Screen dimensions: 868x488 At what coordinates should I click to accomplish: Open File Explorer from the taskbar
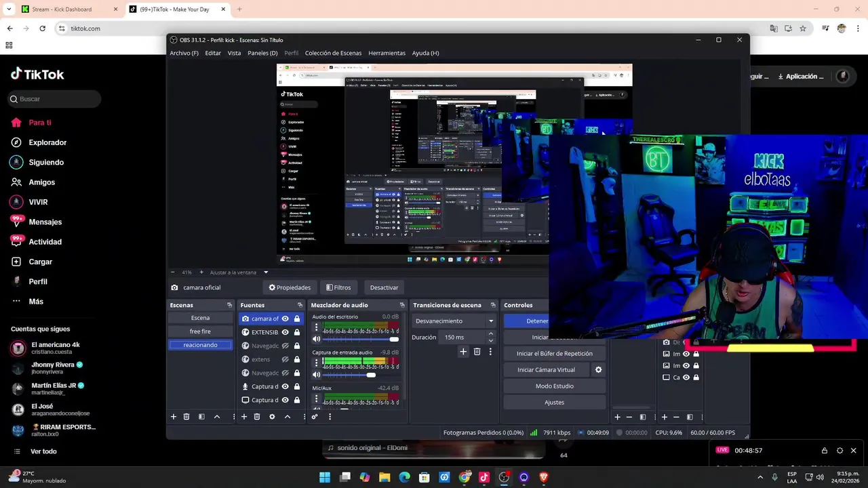pos(384,477)
